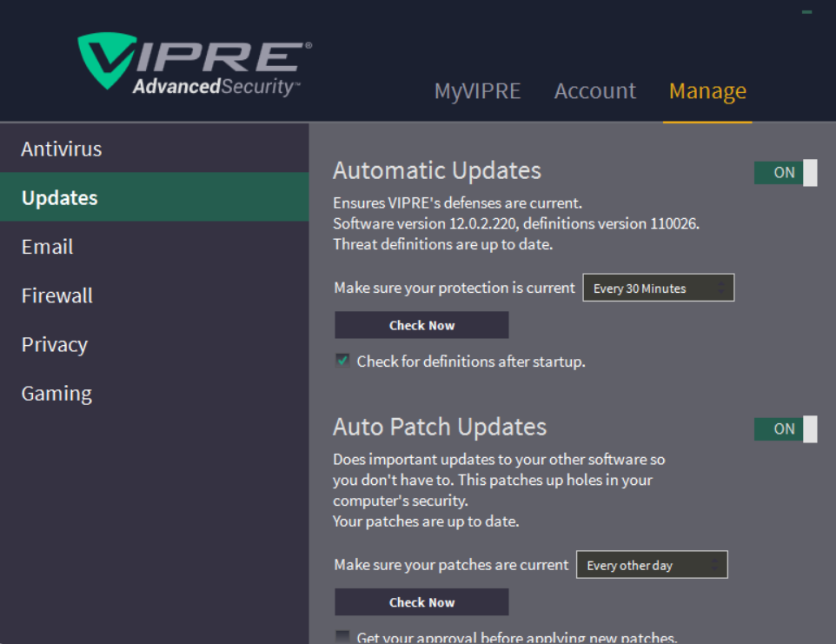Open Privacy settings in sidebar

pos(155,344)
